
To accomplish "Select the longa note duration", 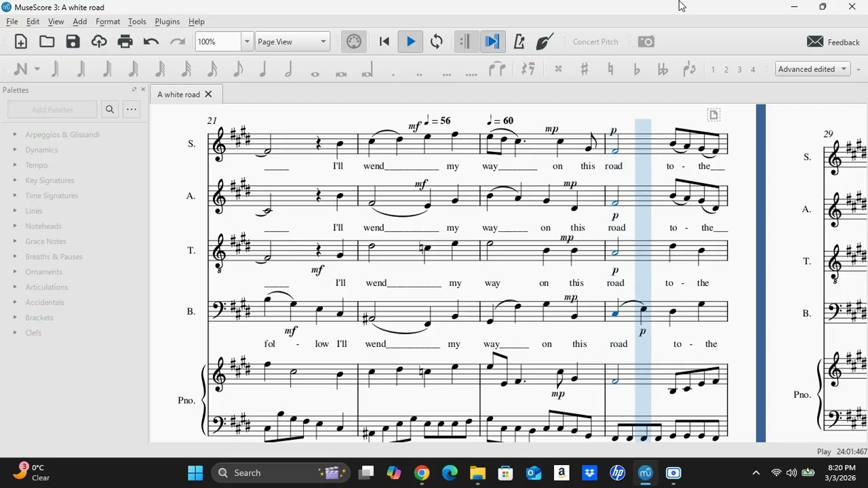I will click(x=368, y=70).
